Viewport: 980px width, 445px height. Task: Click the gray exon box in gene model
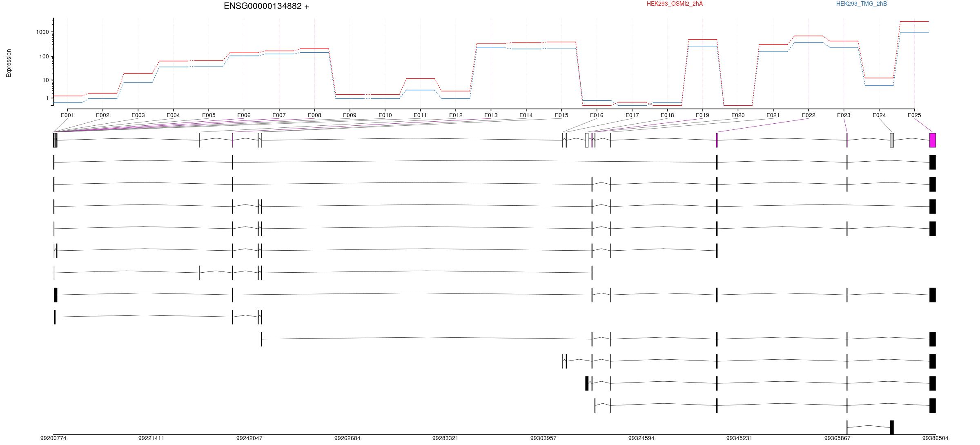tap(892, 140)
